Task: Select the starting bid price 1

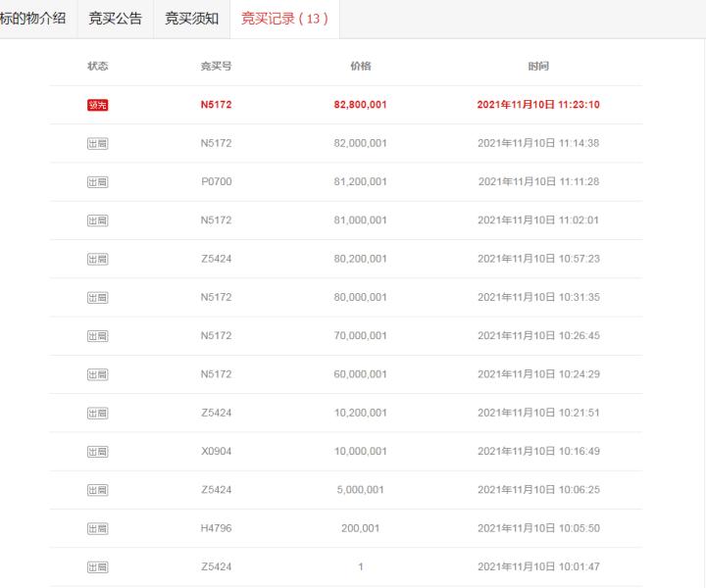Action: [361, 566]
